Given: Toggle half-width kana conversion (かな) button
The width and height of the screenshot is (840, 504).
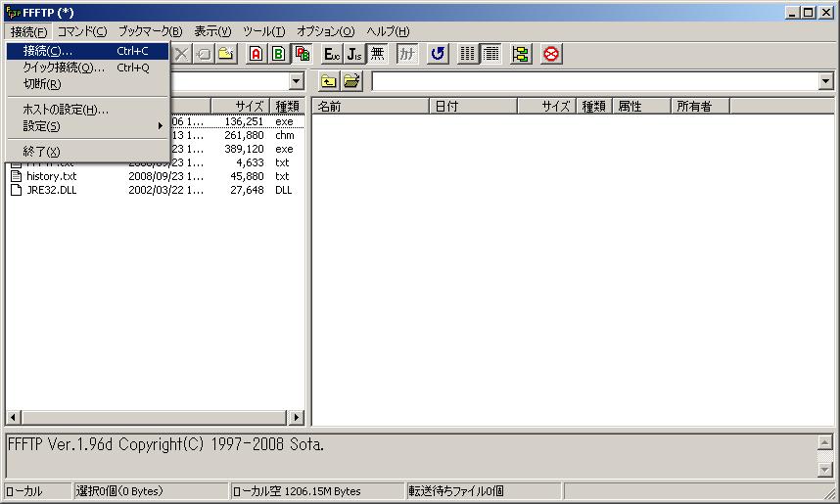Looking at the screenshot, I should point(406,54).
